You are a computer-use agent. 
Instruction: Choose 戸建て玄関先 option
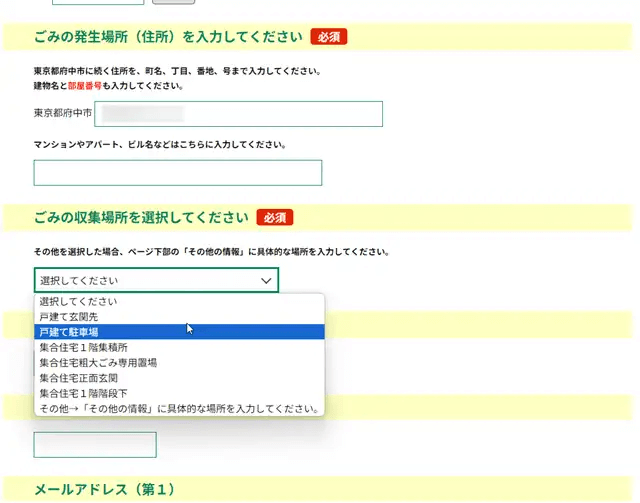(179, 317)
